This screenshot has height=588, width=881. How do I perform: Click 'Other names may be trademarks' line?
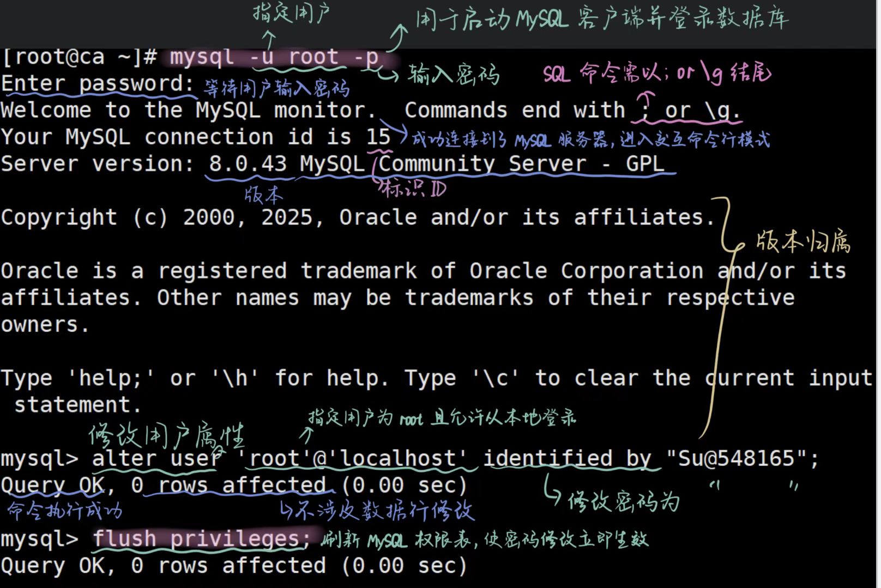(398, 298)
